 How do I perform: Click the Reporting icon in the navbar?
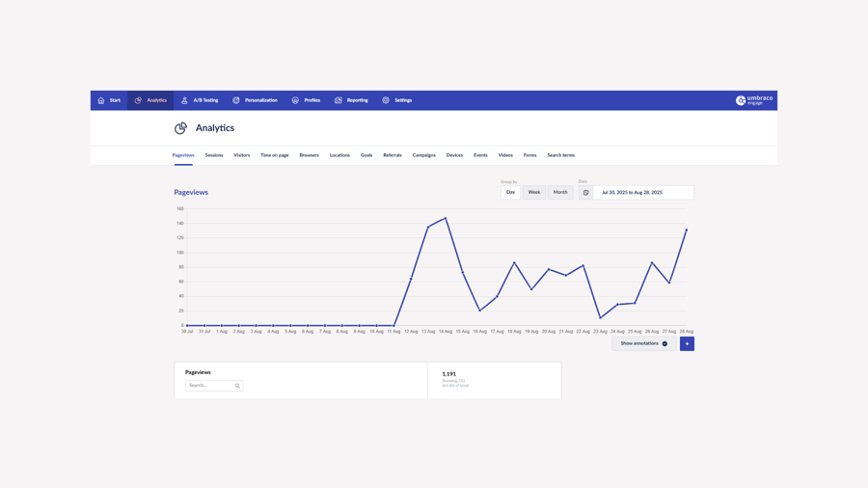click(x=339, y=100)
